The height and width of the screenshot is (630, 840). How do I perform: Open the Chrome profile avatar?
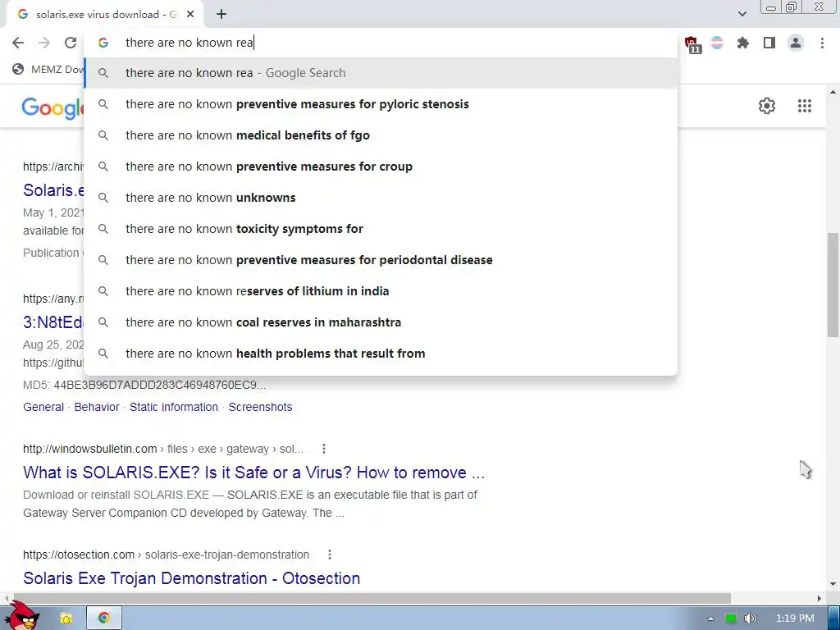[x=796, y=43]
